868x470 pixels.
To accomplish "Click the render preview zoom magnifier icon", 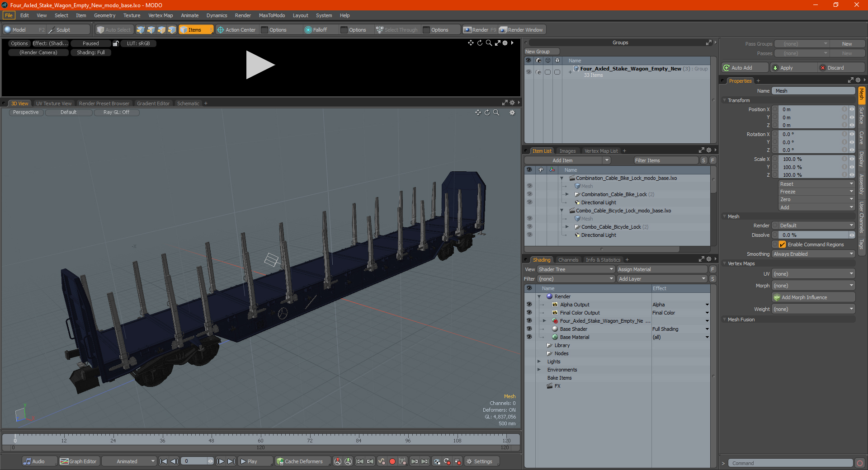I will pyautogui.click(x=489, y=43).
